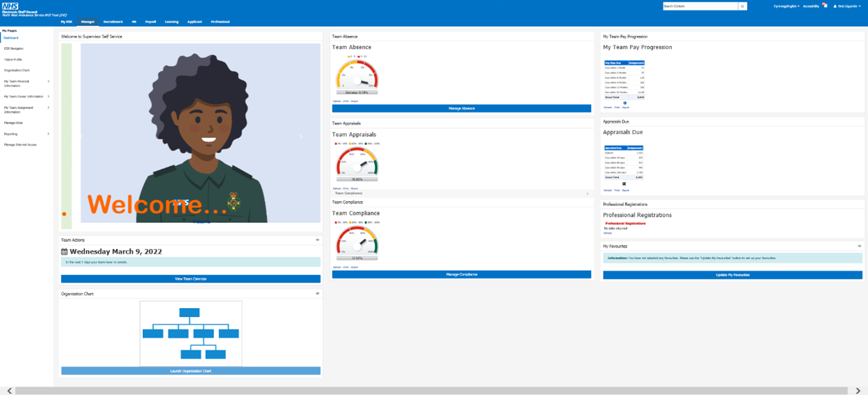Click the organisation chart diagram thumbnail
This screenshot has height=395, width=868.
[x=191, y=333]
